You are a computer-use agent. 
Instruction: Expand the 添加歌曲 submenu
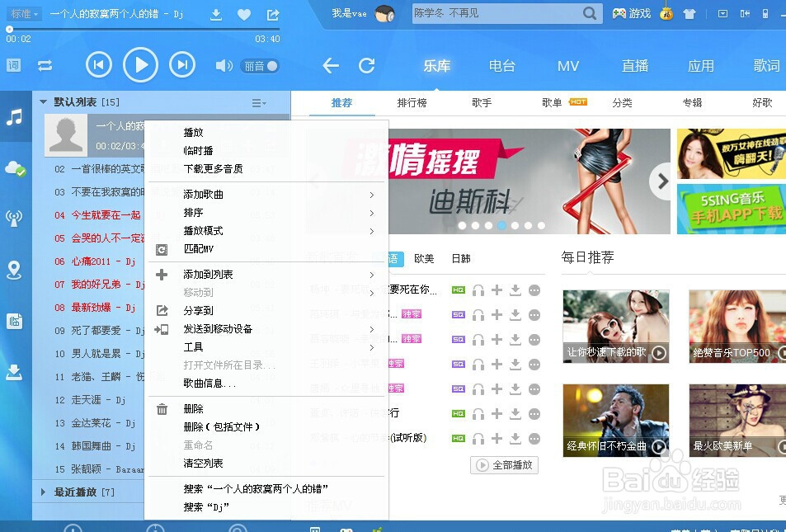click(266, 195)
